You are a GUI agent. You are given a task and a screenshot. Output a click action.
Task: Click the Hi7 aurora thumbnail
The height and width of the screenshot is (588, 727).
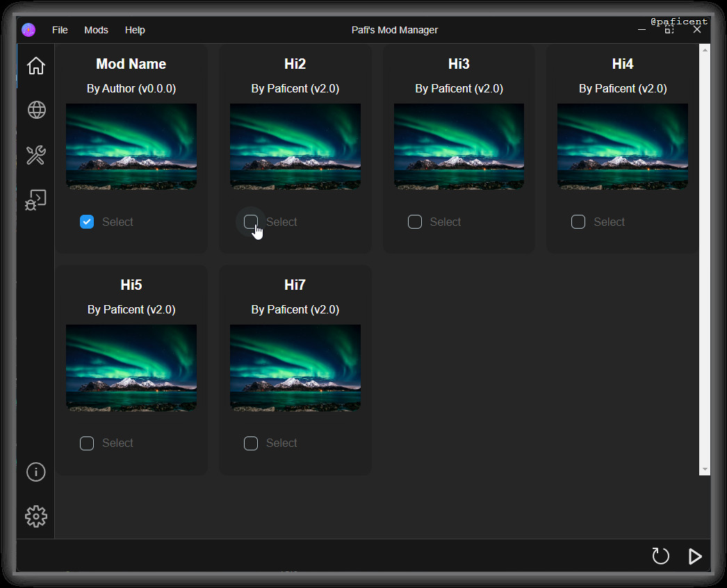[295, 368]
